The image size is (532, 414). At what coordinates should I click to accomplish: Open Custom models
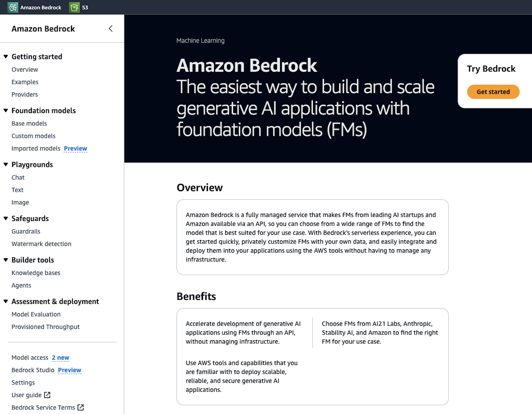[33, 136]
